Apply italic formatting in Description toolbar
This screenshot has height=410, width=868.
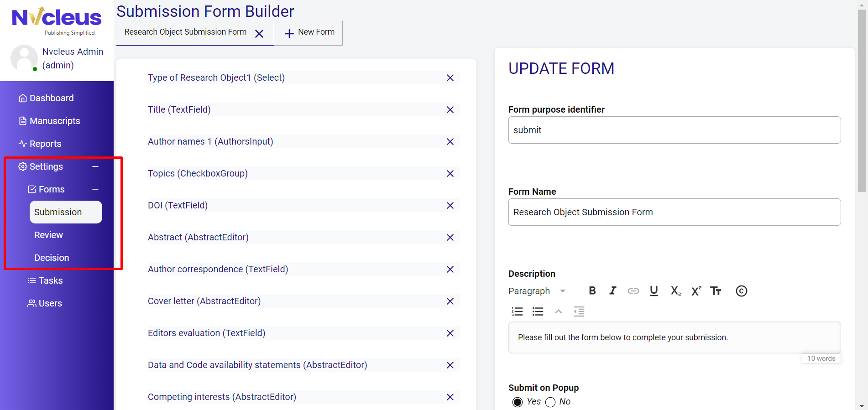[x=612, y=291]
